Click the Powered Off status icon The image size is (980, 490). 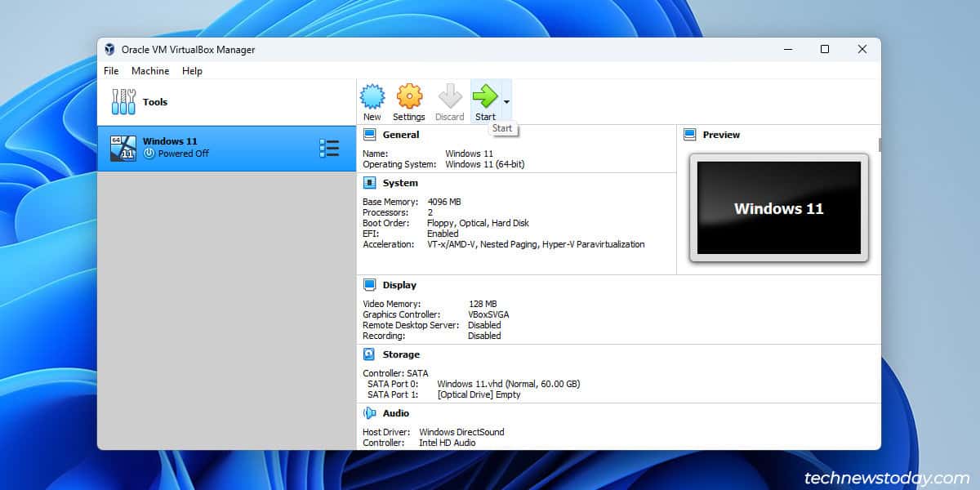click(149, 154)
